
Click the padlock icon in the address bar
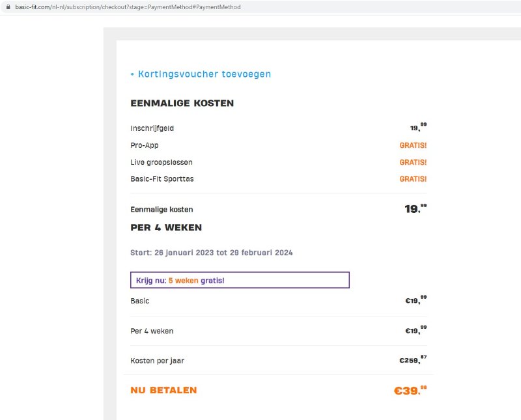8,7
